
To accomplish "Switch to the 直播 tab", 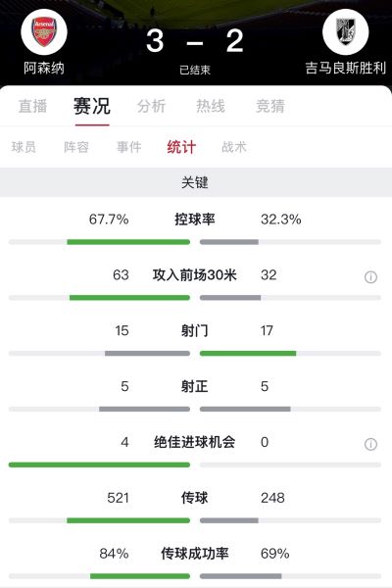I will click(32, 106).
